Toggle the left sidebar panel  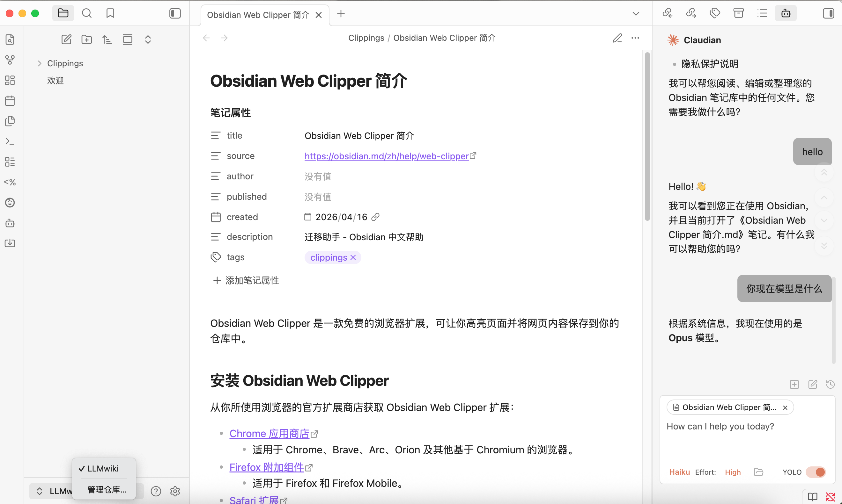coord(175,13)
